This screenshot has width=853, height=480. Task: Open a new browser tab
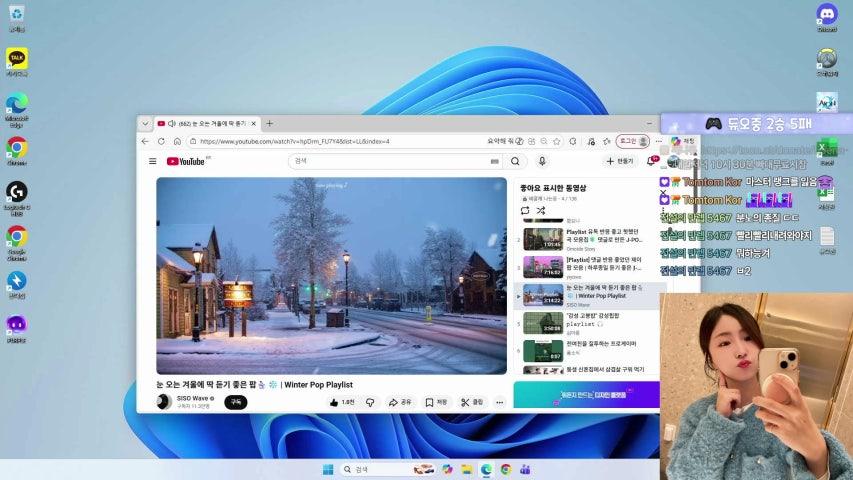coord(269,123)
